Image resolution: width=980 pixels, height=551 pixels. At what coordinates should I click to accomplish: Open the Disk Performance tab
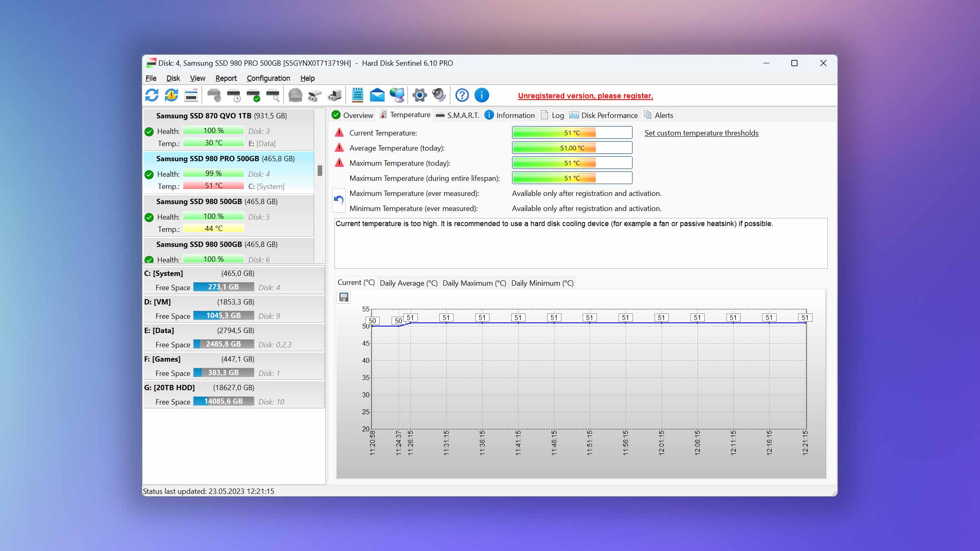(x=604, y=115)
